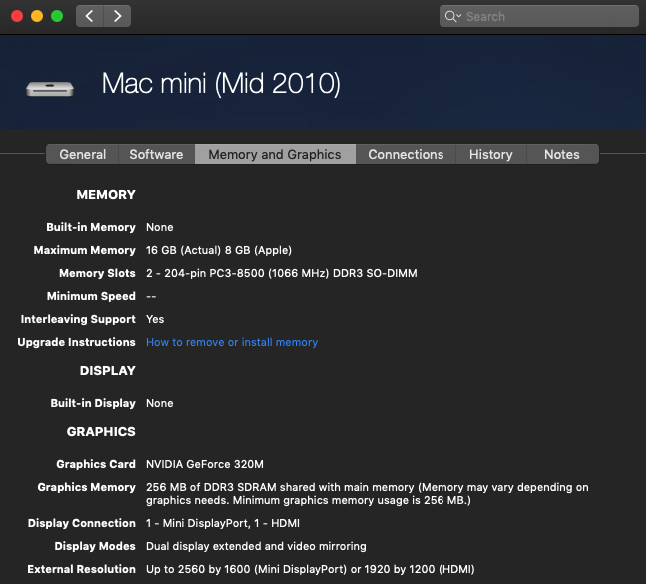646x584 pixels.
Task: Switch to the General tab
Action: (82, 154)
